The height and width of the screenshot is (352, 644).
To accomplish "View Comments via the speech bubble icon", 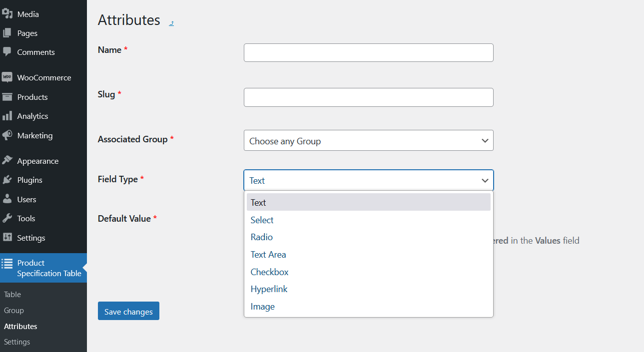I will pos(35,52).
